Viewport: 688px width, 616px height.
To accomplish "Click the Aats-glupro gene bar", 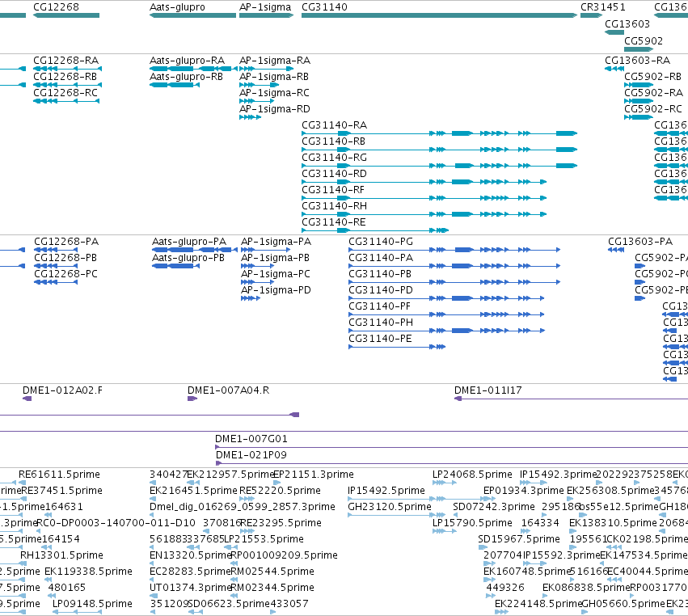I will coord(192,15).
